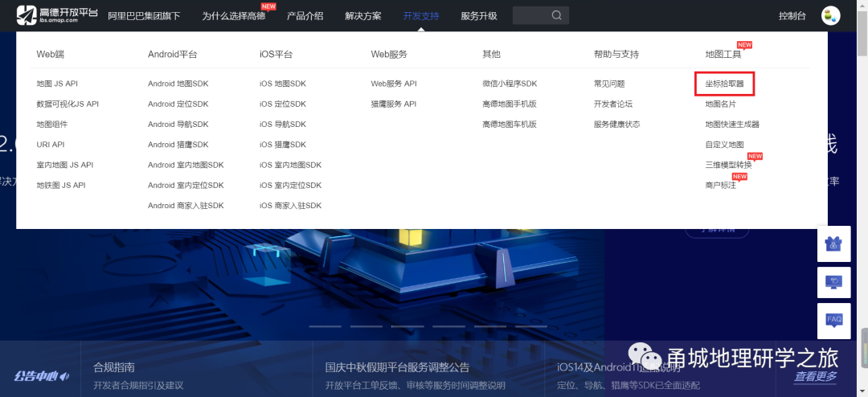Screen dimensions: 868x397
Task: Open Android 室内地图SDK link
Action: pos(186,165)
